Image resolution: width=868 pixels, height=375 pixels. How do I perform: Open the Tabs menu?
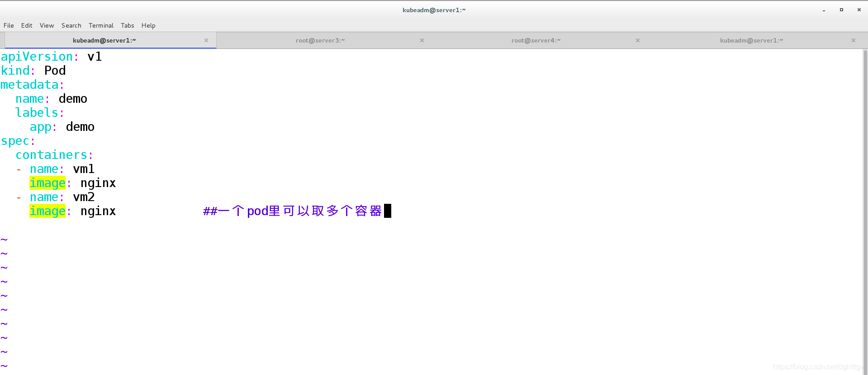click(x=127, y=25)
